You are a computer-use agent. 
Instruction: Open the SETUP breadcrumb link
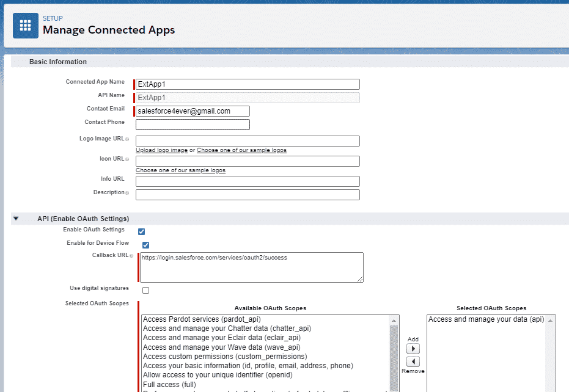coord(53,18)
